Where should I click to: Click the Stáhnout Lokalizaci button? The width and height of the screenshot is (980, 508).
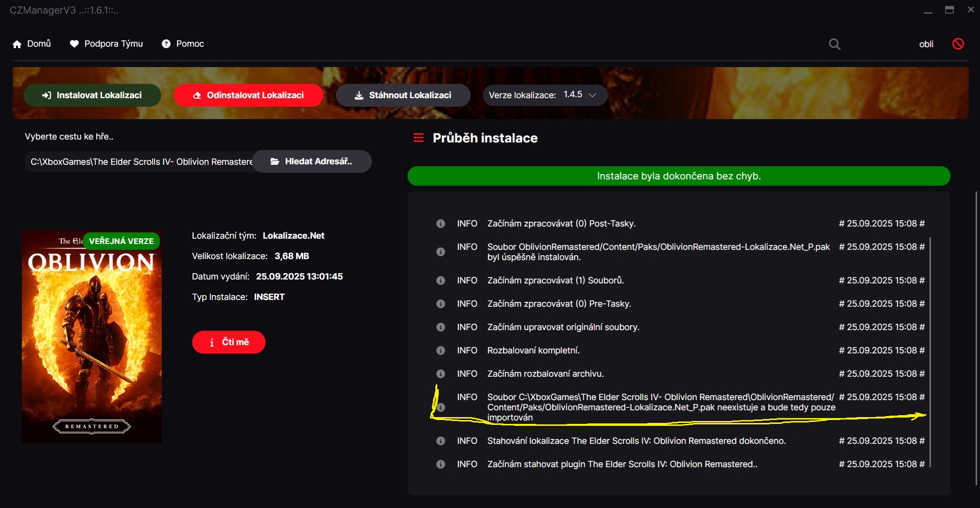point(403,95)
